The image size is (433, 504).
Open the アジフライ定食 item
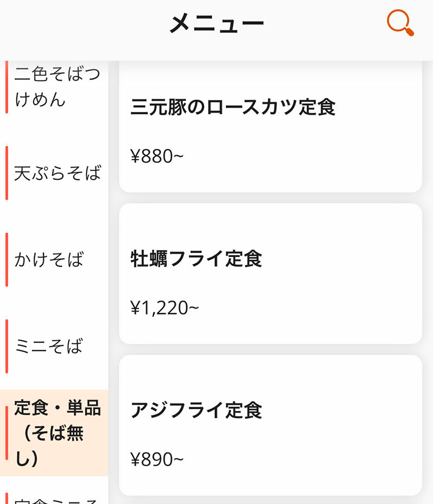coord(196,410)
